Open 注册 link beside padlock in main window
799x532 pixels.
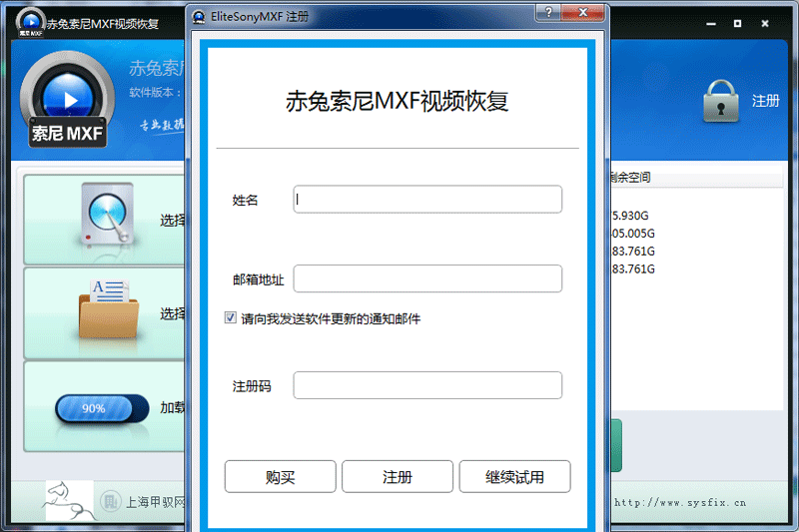[765, 101]
